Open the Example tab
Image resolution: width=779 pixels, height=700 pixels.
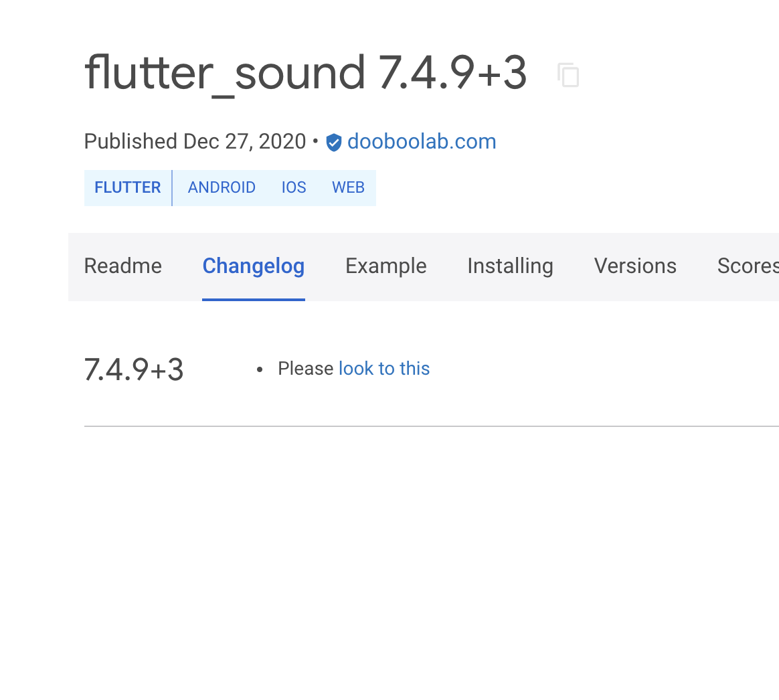click(385, 266)
